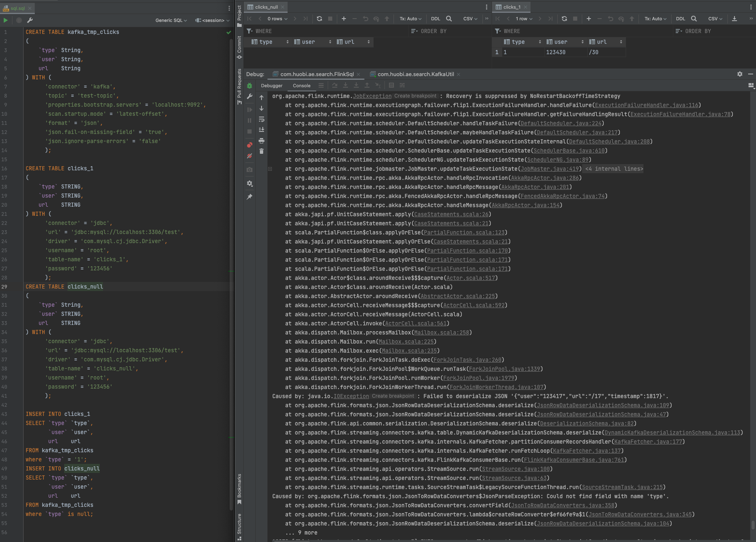Switch to the Debugger tab
The height and width of the screenshot is (542, 756).
[271, 86]
